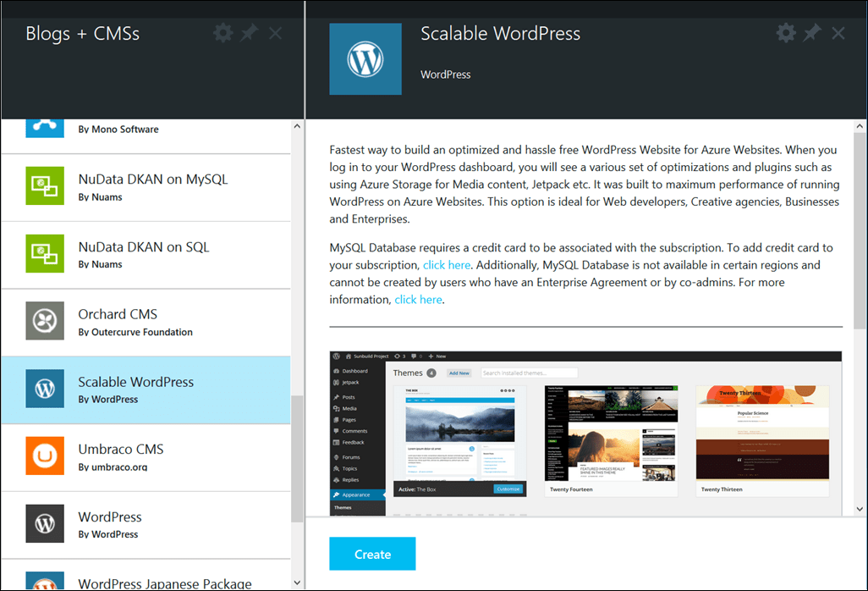Click the large WordPress logo in header
The height and width of the screenshot is (591, 868).
coord(365,58)
